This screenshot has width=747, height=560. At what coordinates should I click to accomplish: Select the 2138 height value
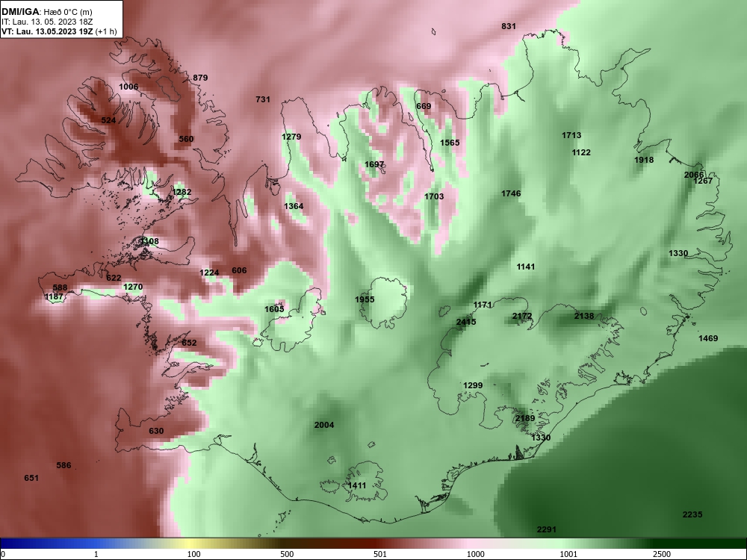point(584,316)
